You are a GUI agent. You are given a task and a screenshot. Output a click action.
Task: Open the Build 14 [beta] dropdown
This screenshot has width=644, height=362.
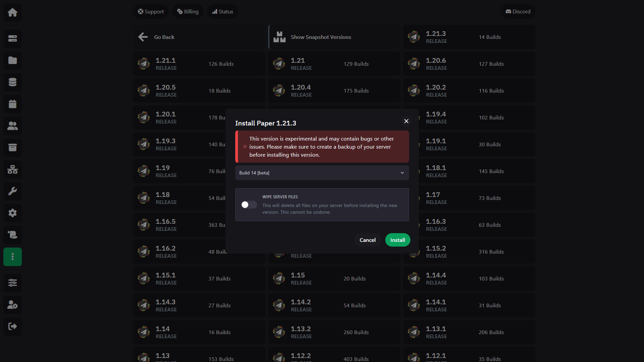tap(322, 173)
